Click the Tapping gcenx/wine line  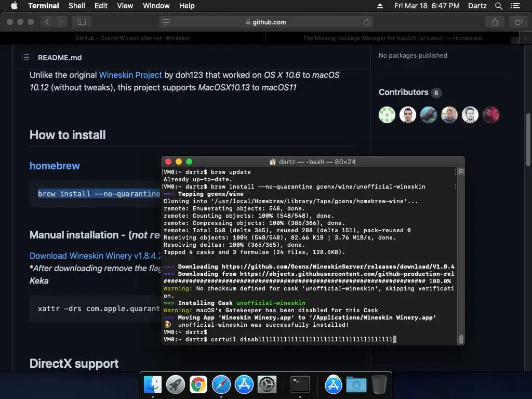(x=204, y=194)
